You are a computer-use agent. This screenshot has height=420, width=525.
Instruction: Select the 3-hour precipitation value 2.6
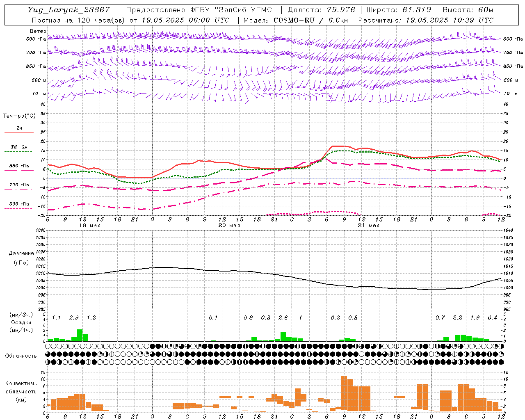click(x=283, y=317)
